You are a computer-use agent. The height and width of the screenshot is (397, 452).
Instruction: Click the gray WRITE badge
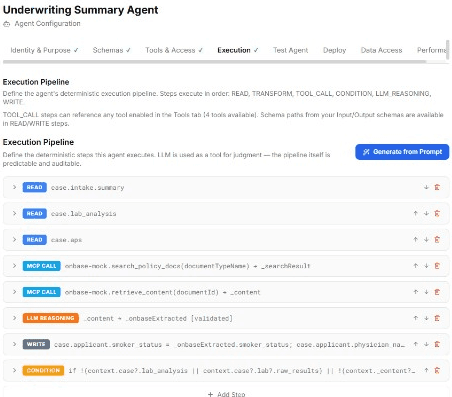point(36,344)
